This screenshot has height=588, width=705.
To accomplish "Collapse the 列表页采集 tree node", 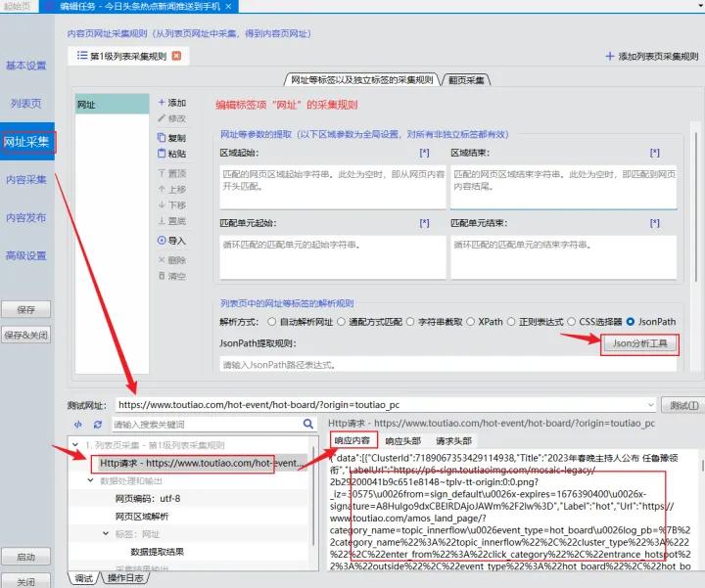I will click(75, 445).
